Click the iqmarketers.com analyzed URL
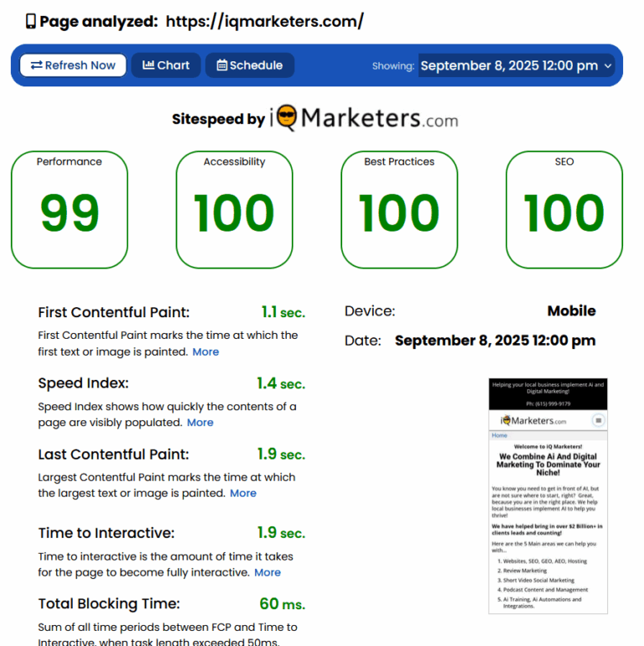 (265, 21)
